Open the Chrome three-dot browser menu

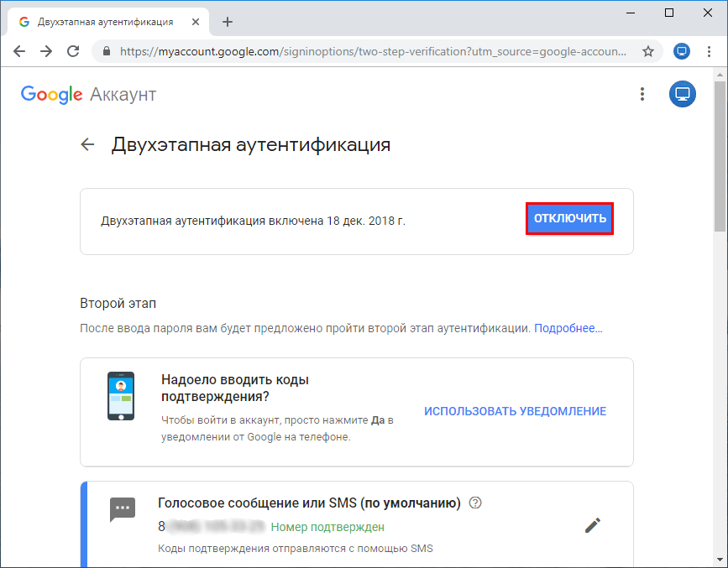710,51
